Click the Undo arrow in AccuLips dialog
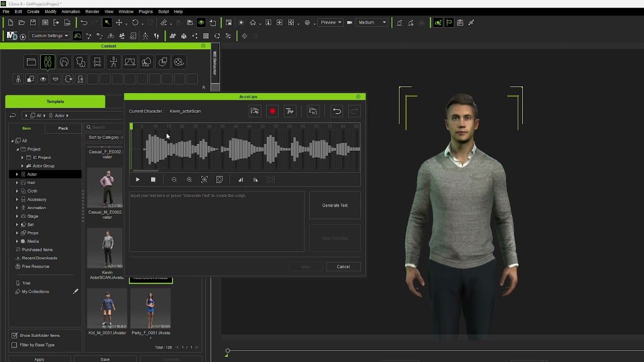The height and width of the screenshot is (362, 644). 337,111
